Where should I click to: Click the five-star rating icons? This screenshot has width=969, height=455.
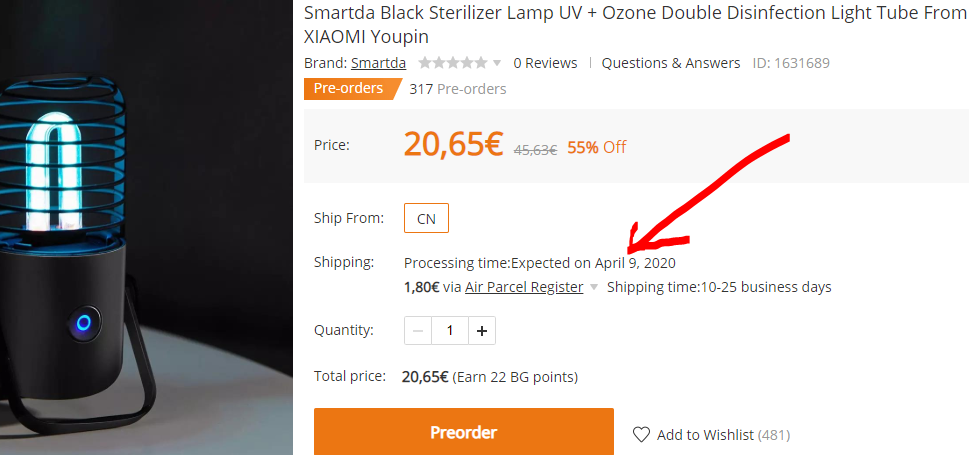tap(453, 63)
